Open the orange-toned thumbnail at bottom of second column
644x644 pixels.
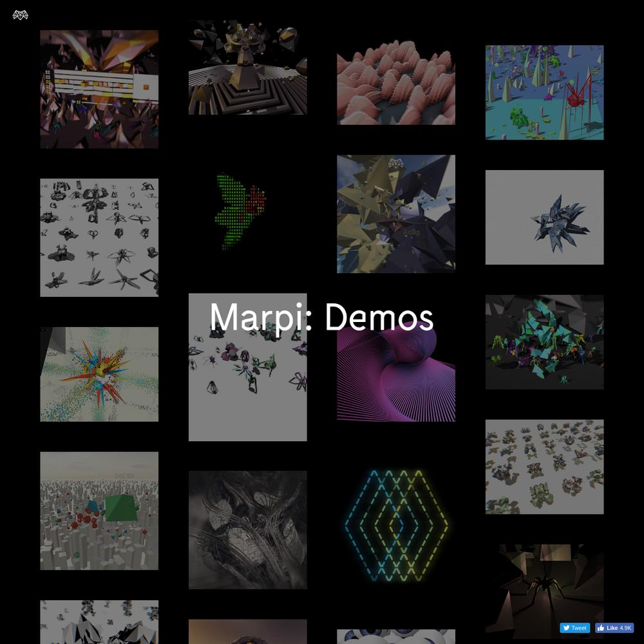point(248,632)
